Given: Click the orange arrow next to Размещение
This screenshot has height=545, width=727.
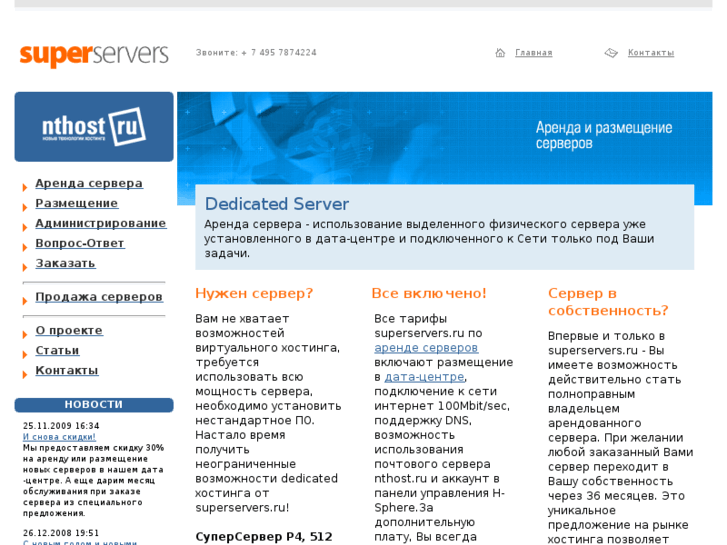Looking at the screenshot, I should (x=25, y=207).
